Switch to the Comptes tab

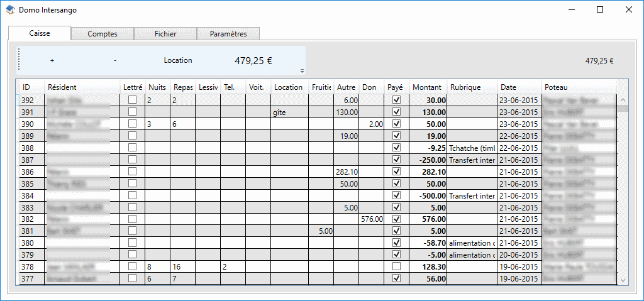pyautogui.click(x=103, y=34)
